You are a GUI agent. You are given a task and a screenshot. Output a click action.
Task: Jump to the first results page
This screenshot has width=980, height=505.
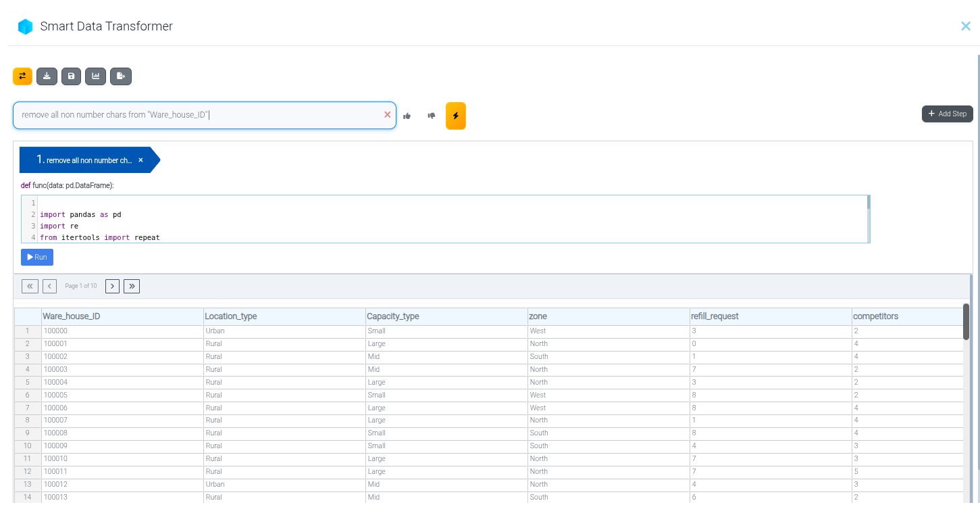click(30, 286)
